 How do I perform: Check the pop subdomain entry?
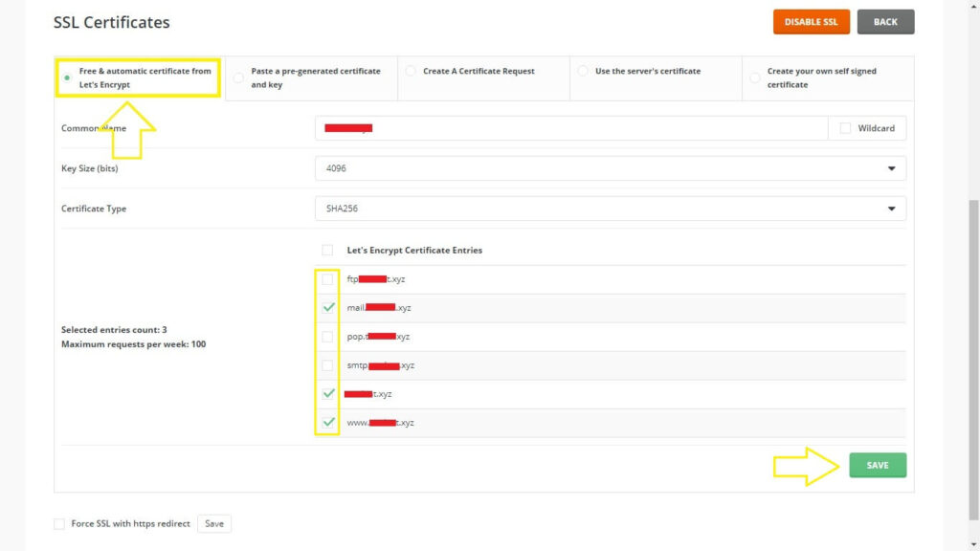(327, 336)
